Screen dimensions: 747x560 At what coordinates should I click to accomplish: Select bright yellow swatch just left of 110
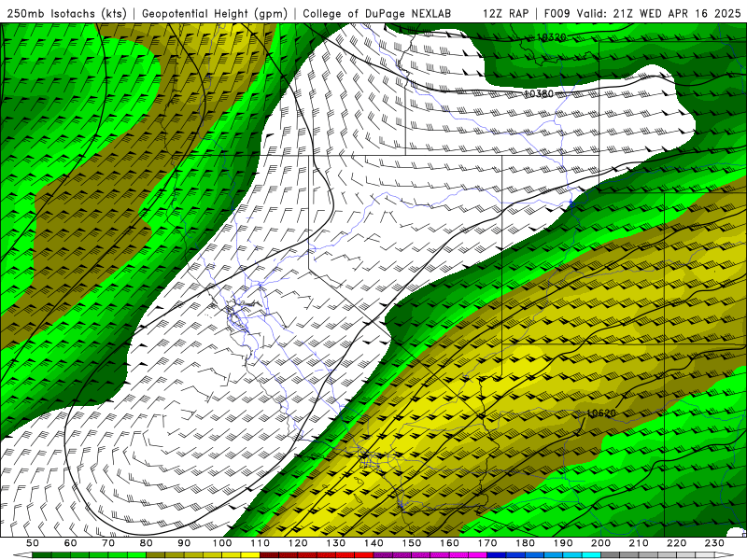250,555
